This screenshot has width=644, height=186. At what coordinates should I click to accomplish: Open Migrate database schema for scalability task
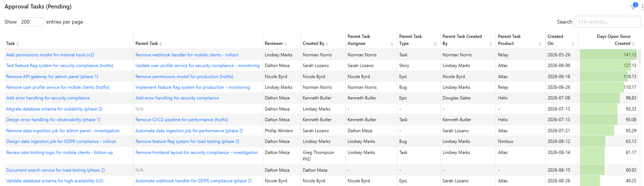[x=54, y=109]
